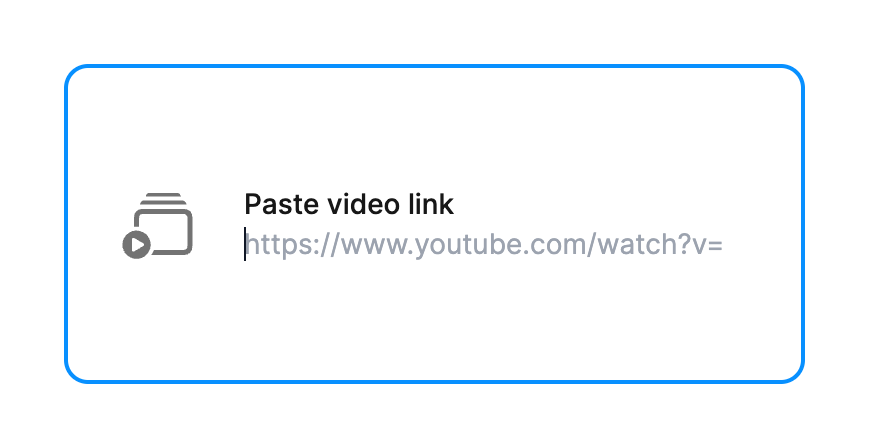Select the stacked video frames icon
Viewport: 869px width, 448px height.
pyautogui.click(x=157, y=226)
